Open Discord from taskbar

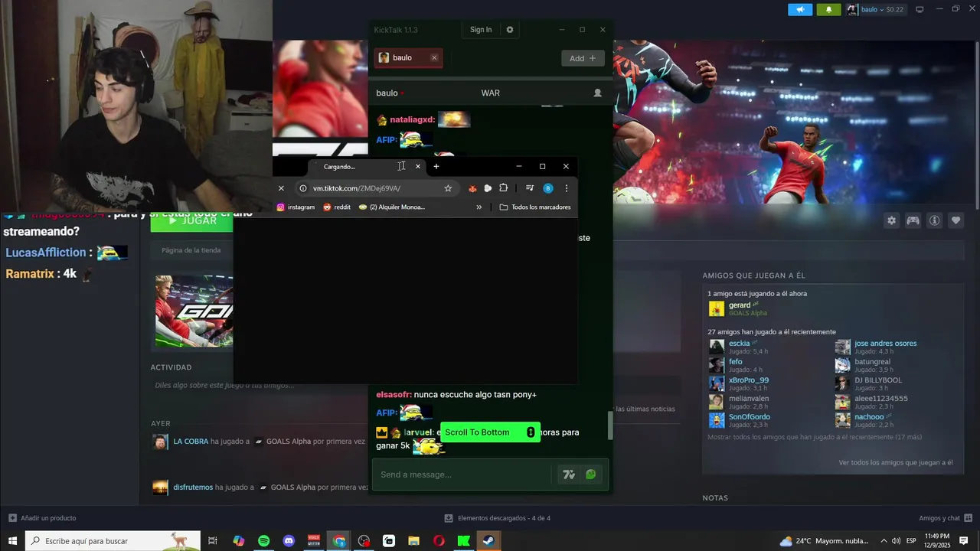[289, 540]
